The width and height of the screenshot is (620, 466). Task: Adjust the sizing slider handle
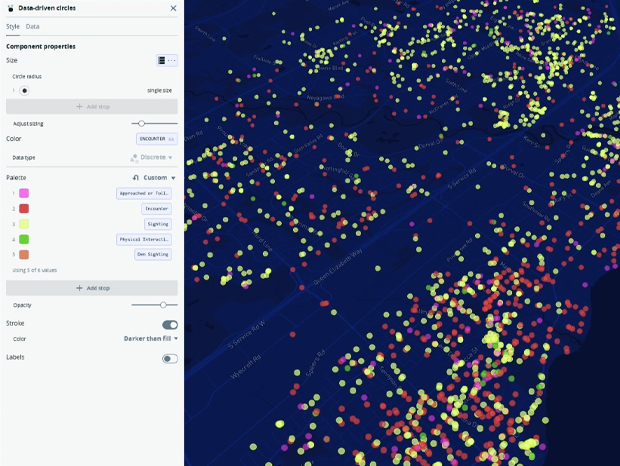click(x=141, y=124)
